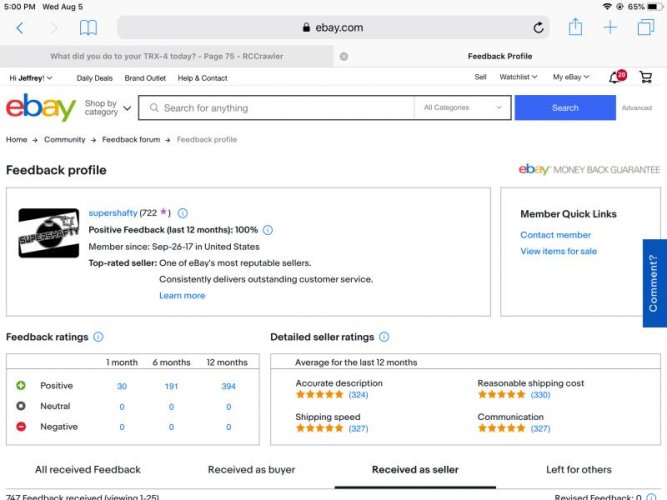The width and height of the screenshot is (667, 500).
Task: Click 1 month Neutral count 0
Action: [122, 407]
